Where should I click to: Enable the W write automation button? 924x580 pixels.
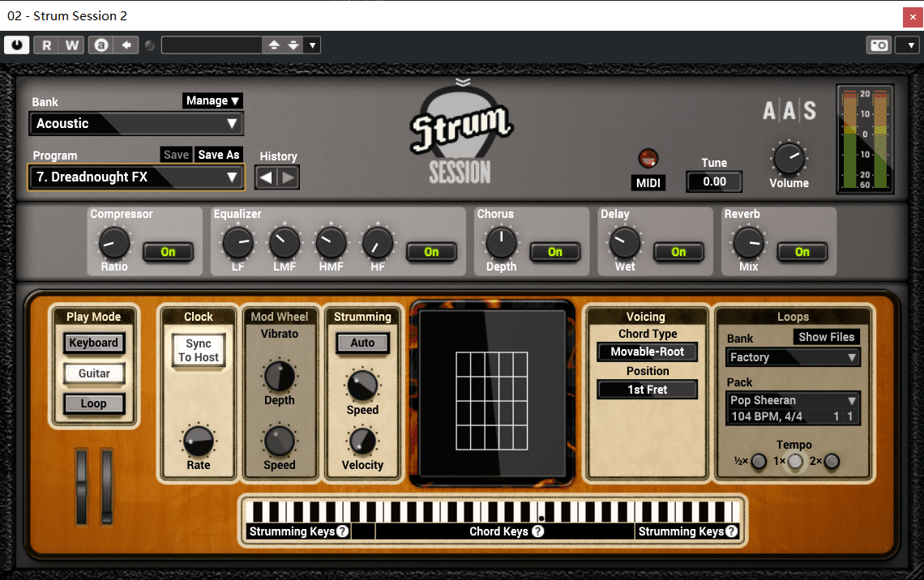click(72, 45)
